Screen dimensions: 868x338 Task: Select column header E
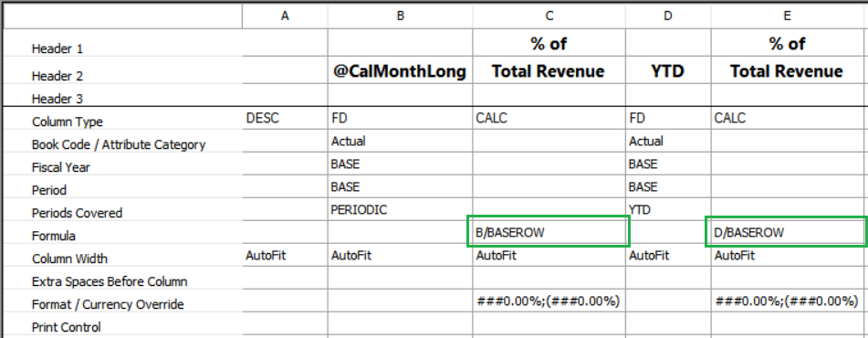[x=787, y=16]
